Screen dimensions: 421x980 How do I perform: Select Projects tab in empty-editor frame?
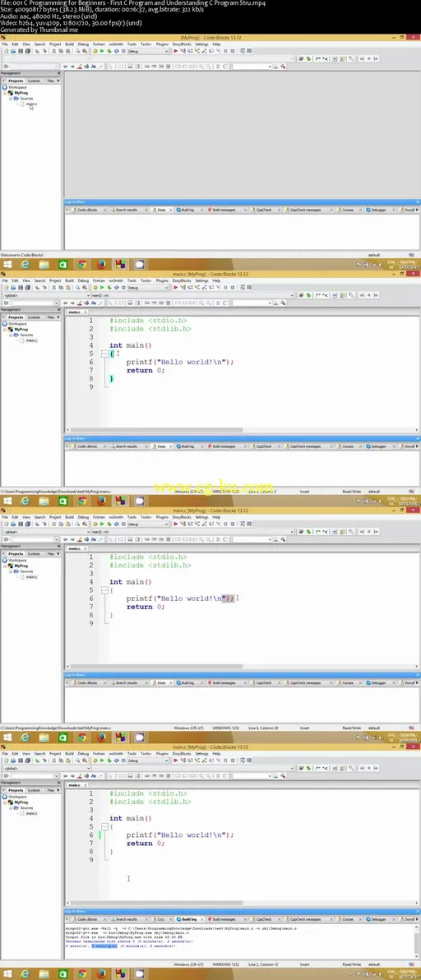[15, 81]
